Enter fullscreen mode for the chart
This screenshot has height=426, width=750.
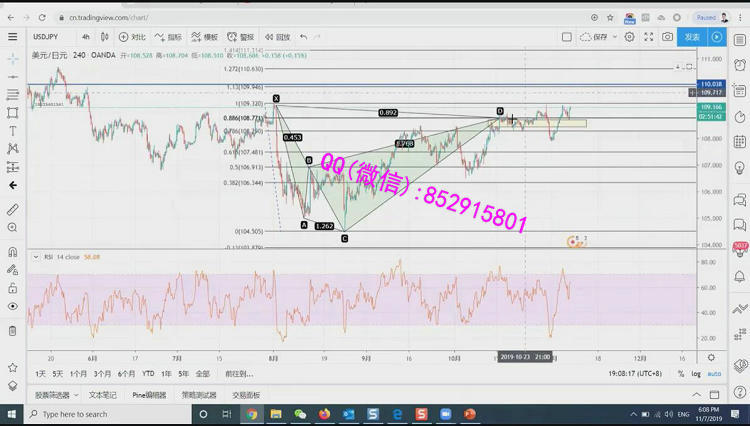tap(648, 37)
